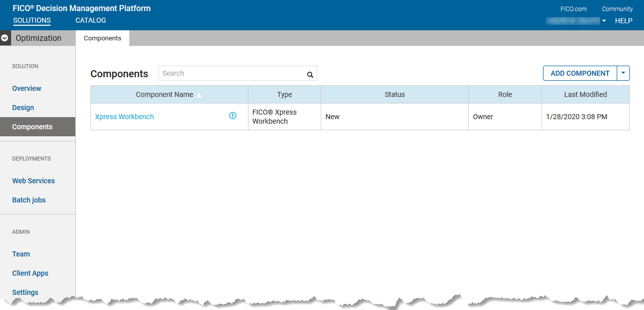The height and width of the screenshot is (310, 644).
Task: Click the Add Component button
Action: 580,73
